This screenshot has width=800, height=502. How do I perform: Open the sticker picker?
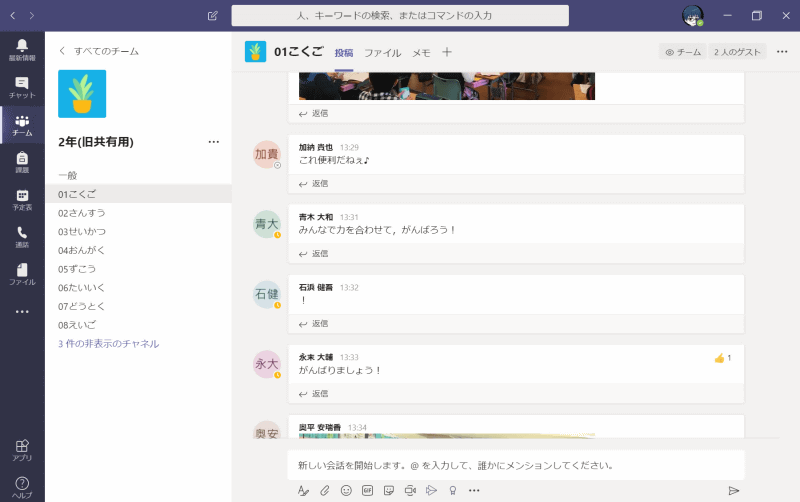coord(389,490)
